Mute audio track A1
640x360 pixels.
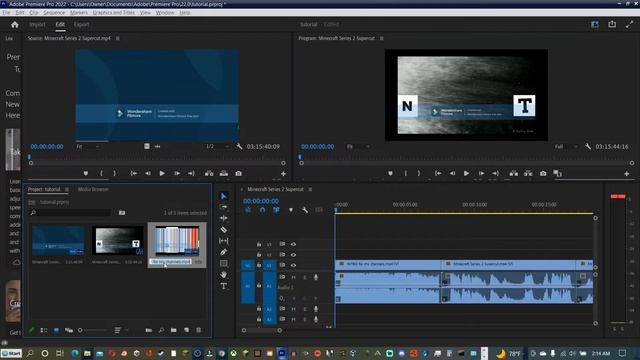[293, 277]
